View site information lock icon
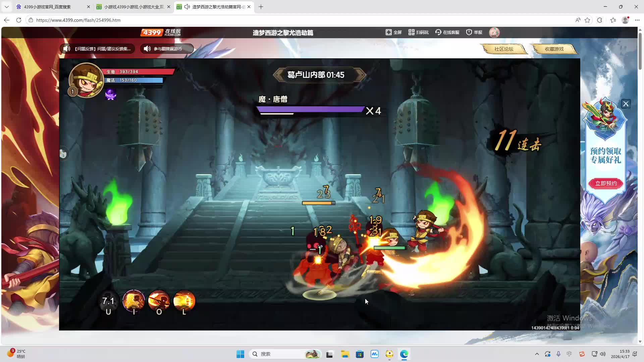 [31, 20]
